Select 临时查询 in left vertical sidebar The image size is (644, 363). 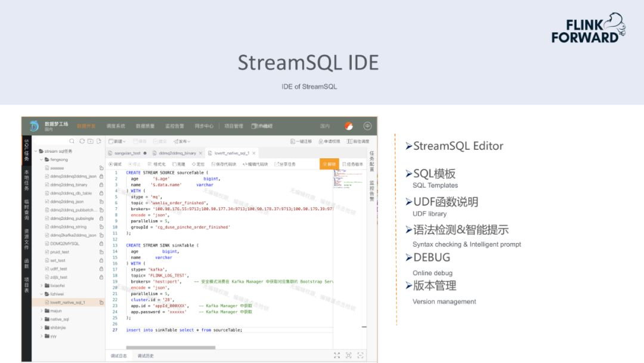26,209
